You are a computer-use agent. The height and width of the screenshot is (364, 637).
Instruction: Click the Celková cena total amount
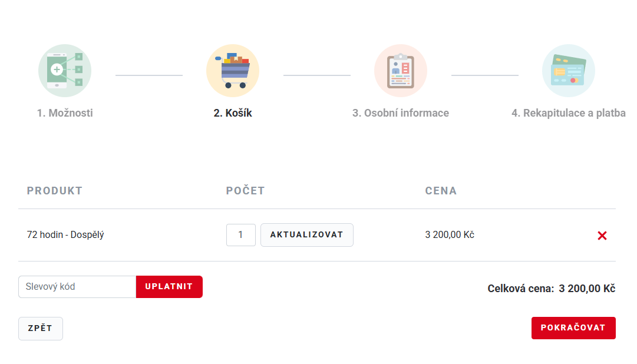tap(587, 289)
